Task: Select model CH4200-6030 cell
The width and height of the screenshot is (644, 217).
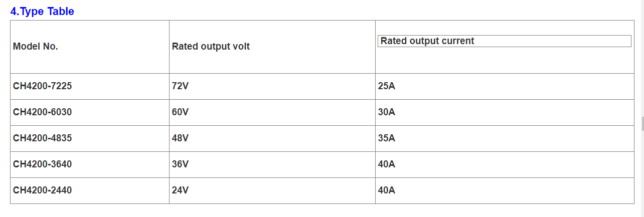Action: click(90, 112)
